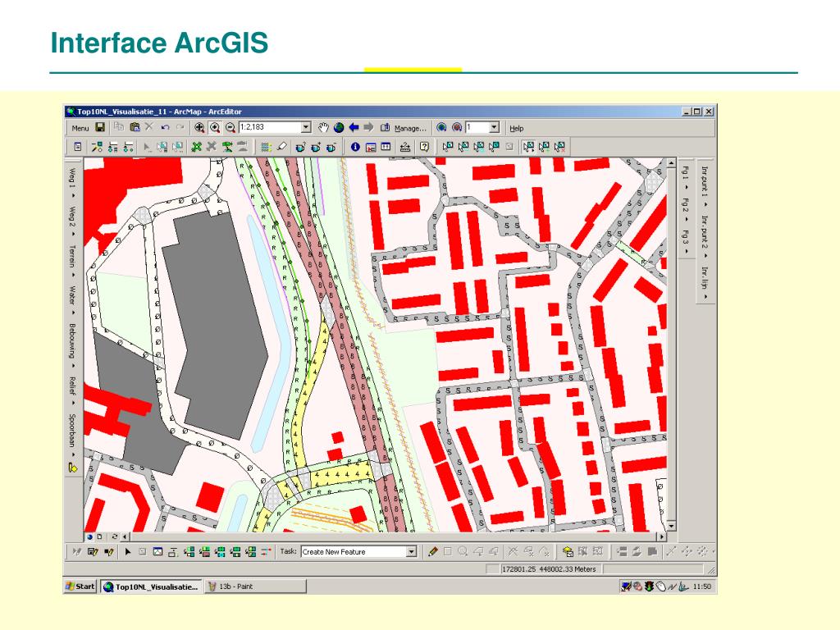Open the Fg 3 menu on right sidebar
The image size is (840, 630).
685,242
